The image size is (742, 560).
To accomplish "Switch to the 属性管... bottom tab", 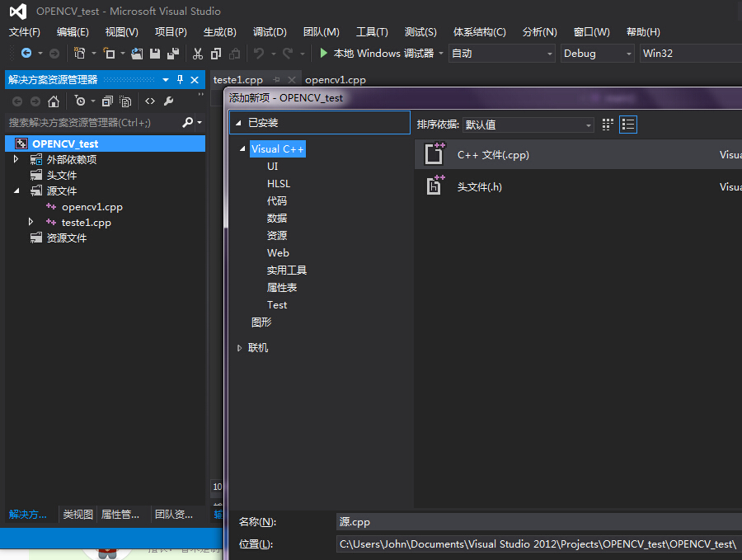I will tap(120, 514).
